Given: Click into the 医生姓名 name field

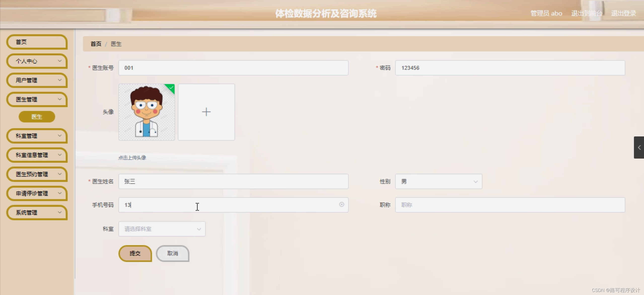Looking at the screenshot, I should tap(233, 181).
